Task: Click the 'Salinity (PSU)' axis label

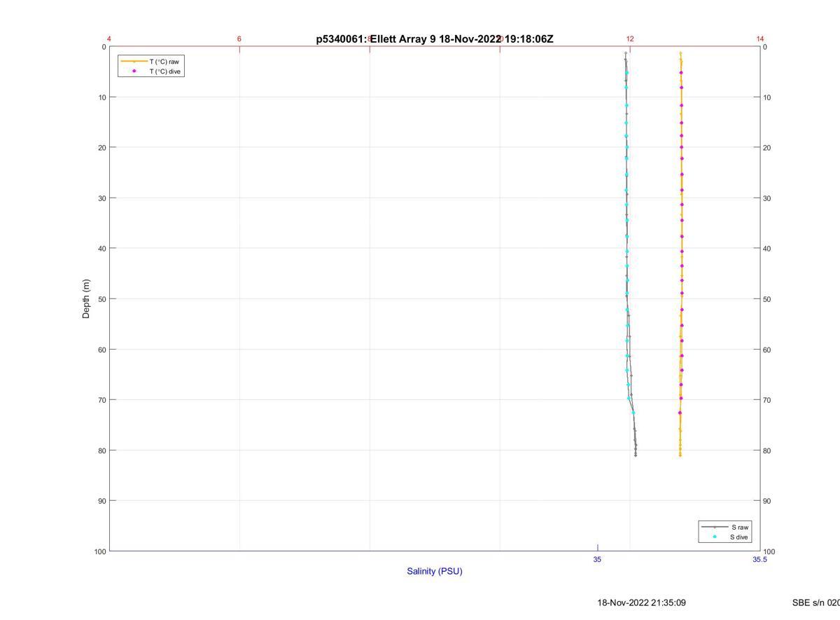Action: click(435, 571)
